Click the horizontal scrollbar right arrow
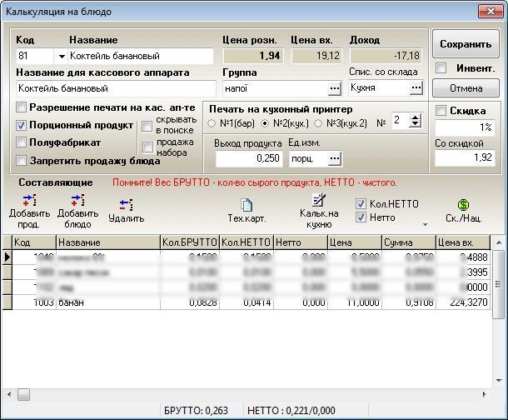Screen dimensions: 508x420 click(x=485, y=394)
